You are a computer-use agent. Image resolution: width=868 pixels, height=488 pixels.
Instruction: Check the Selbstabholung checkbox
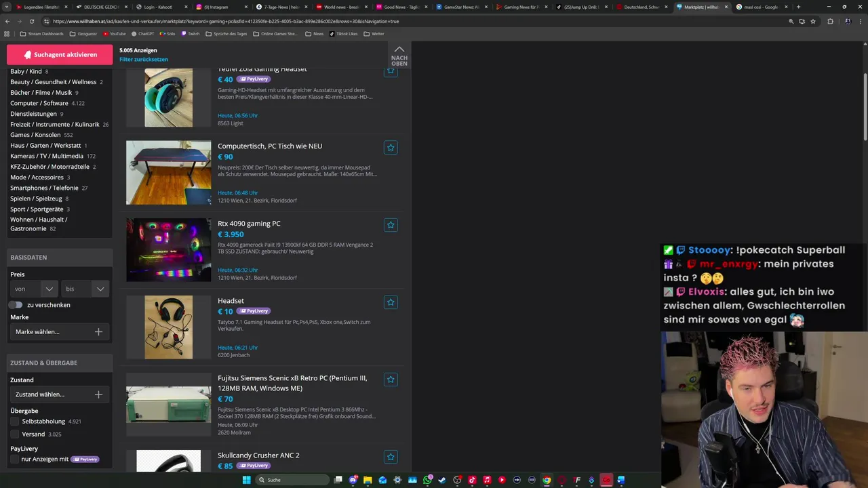click(x=15, y=422)
